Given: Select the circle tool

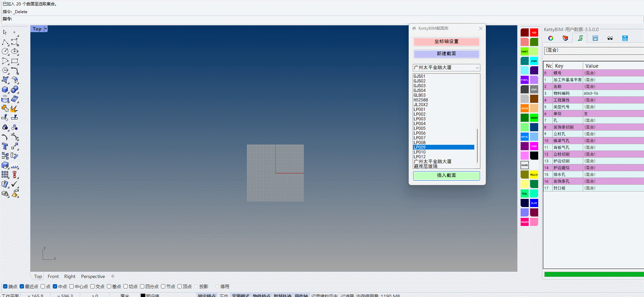Looking at the screenshot, I should (5, 51).
